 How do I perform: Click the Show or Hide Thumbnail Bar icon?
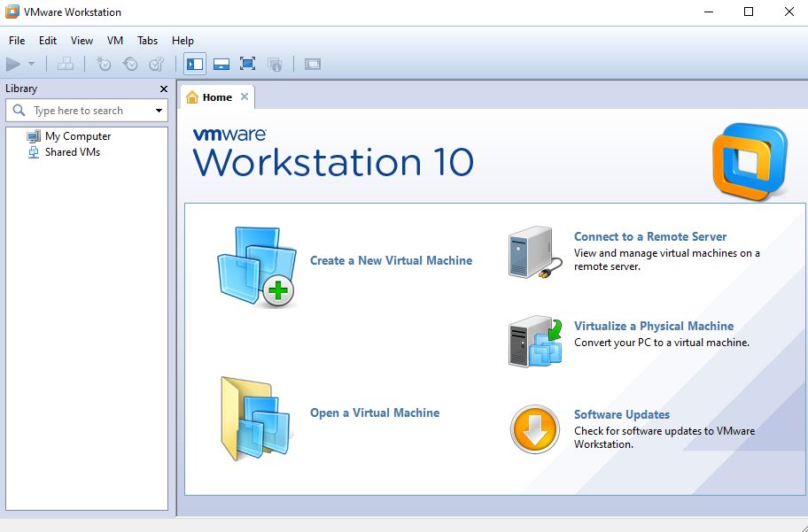pyautogui.click(x=220, y=63)
